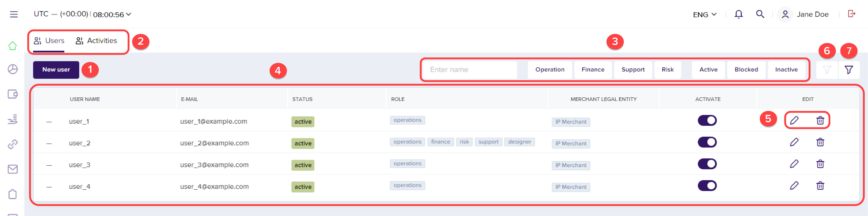Expand the UTC timezone dropdown
Image resolution: width=868 pixels, height=216 pixels.
[x=82, y=14]
